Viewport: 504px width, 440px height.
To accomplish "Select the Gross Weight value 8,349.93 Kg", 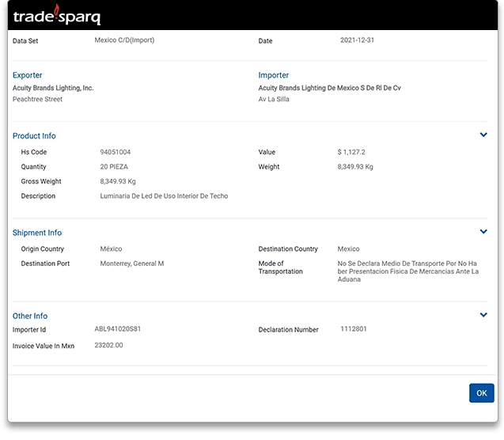I will [x=118, y=181].
